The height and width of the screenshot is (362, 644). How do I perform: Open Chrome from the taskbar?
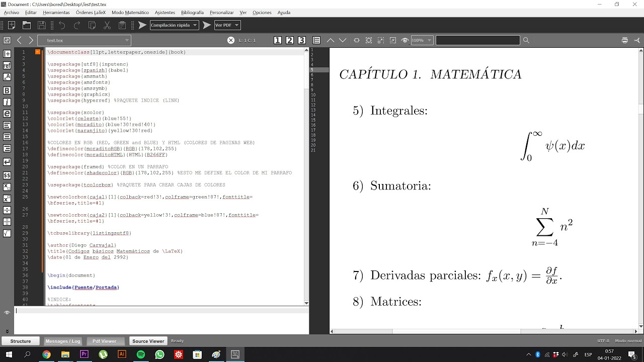click(x=46, y=354)
